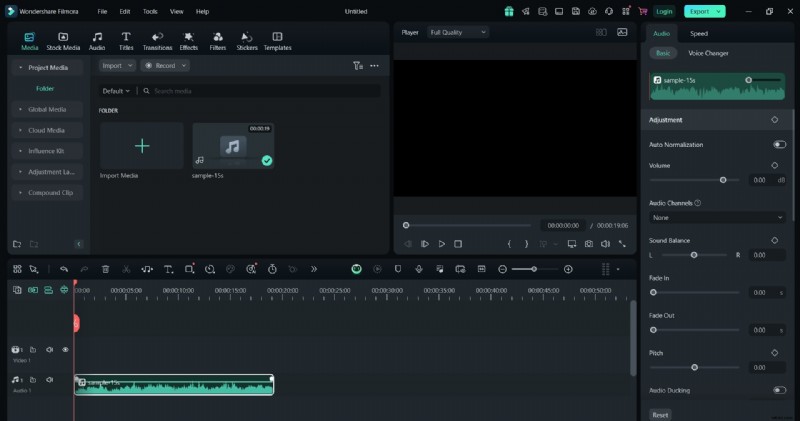This screenshot has height=421, width=800.
Task: Select the crop tool in timeline toolbar
Action: click(189, 269)
